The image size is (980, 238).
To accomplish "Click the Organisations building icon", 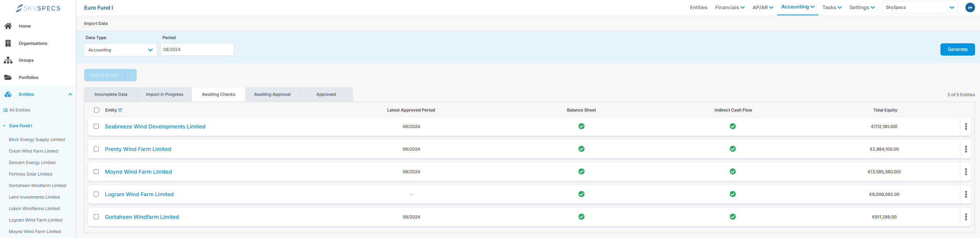I will 8,43.
